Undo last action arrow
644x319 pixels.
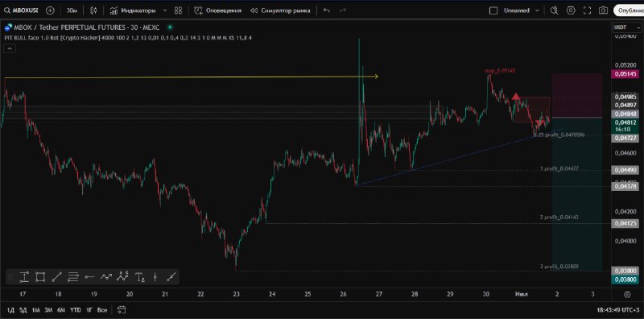tap(327, 10)
